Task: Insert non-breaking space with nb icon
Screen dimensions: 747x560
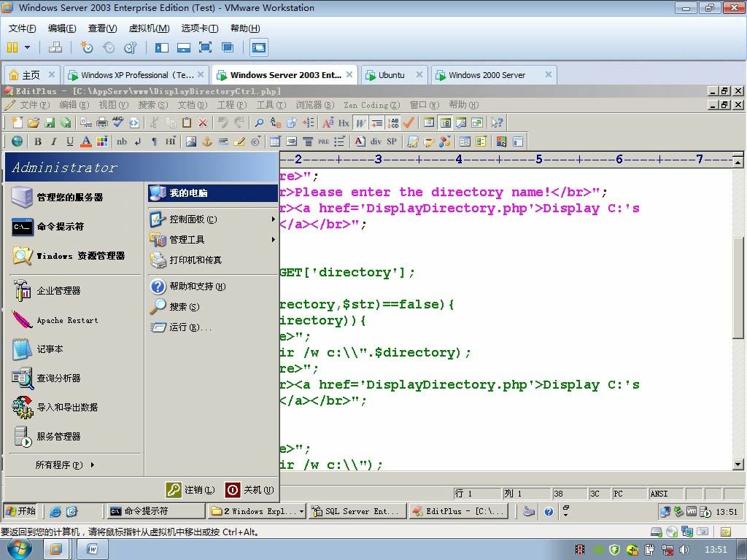Action: (x=122, y=141)
